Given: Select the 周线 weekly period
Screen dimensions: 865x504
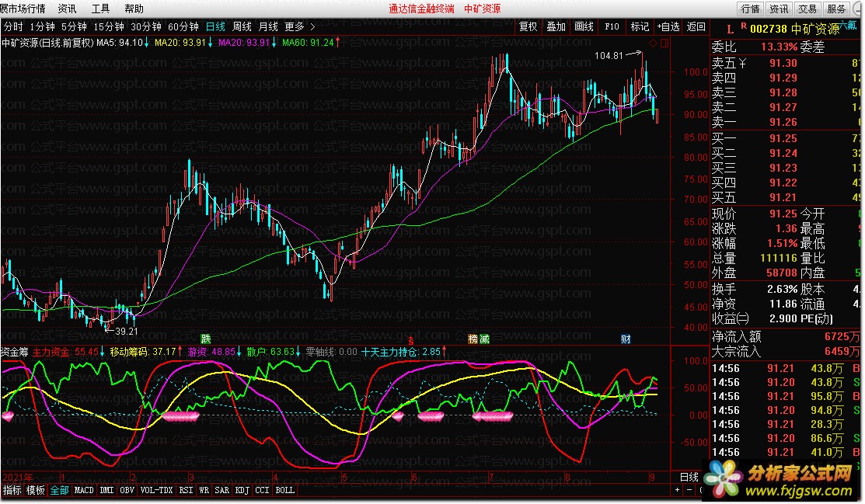Looking at the screenshot, I should click(x=242, y=26).
